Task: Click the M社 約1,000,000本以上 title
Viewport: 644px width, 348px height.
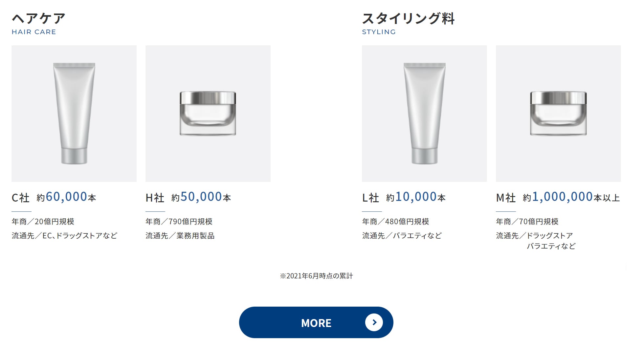Action: [558, 197]
